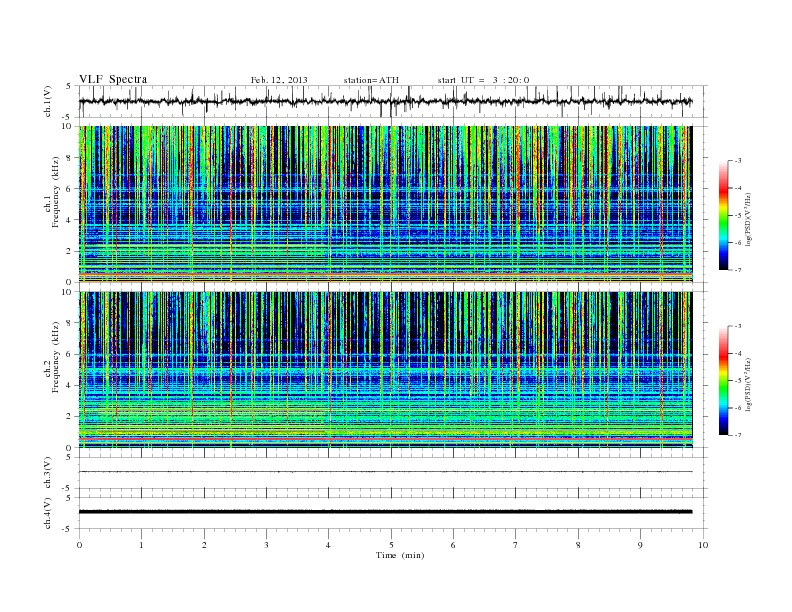Click time axis tick label '5'
Viewport: 792px width, 612px height.
[391, 545]
